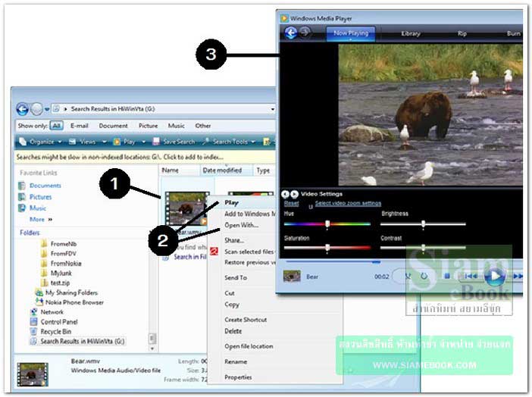The image size is (532, 397).
Task: Click Save Search in Explorer toolbar
Action: [174, 142]
